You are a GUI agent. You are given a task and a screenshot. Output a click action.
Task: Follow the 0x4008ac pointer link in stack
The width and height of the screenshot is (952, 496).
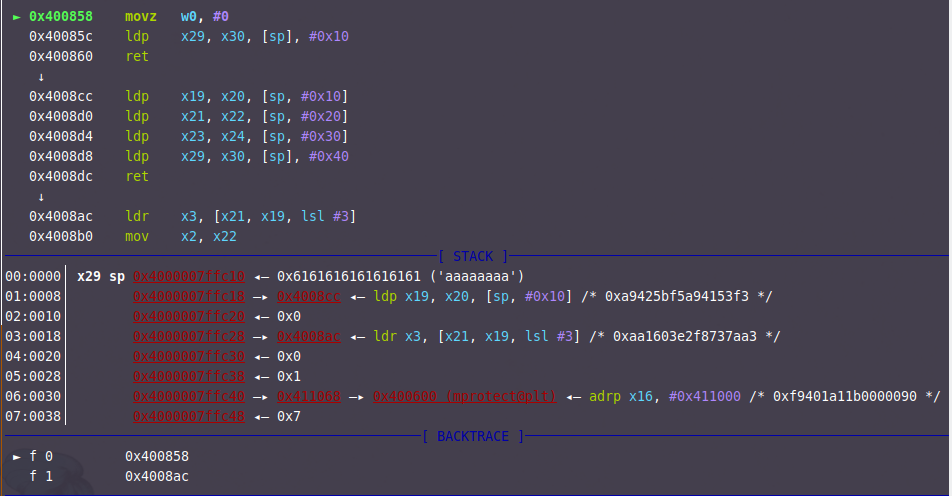point(309,336)
